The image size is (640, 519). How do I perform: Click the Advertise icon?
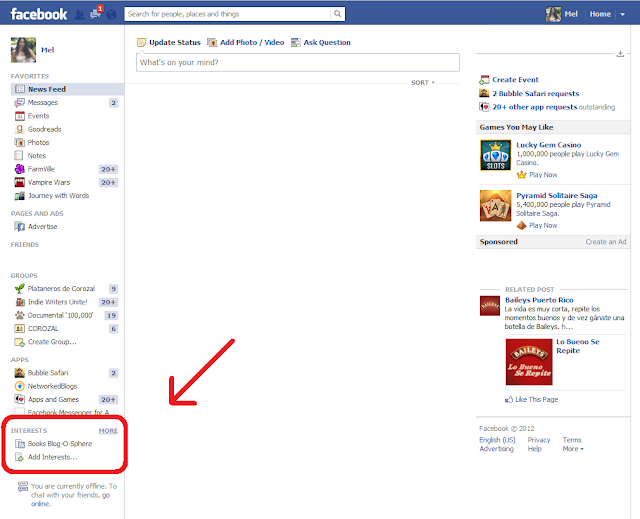pyautogui.click(x=20, y=226)
